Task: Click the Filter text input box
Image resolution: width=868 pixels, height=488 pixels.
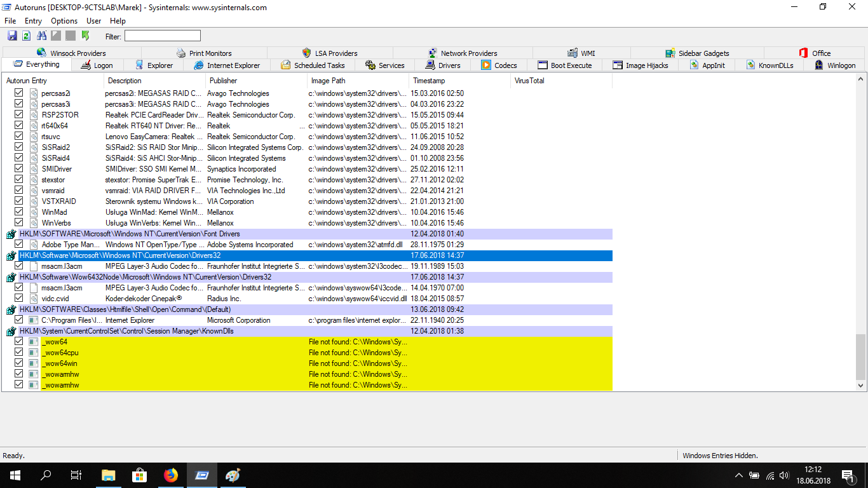Action: click(x=163, y=36)
